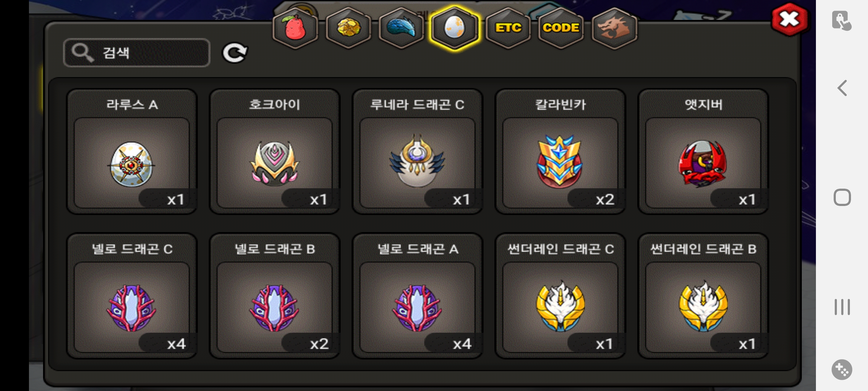Open the game tools gamepad icon
This screenshot has width=868, height=391.
(x=842, y=370)
